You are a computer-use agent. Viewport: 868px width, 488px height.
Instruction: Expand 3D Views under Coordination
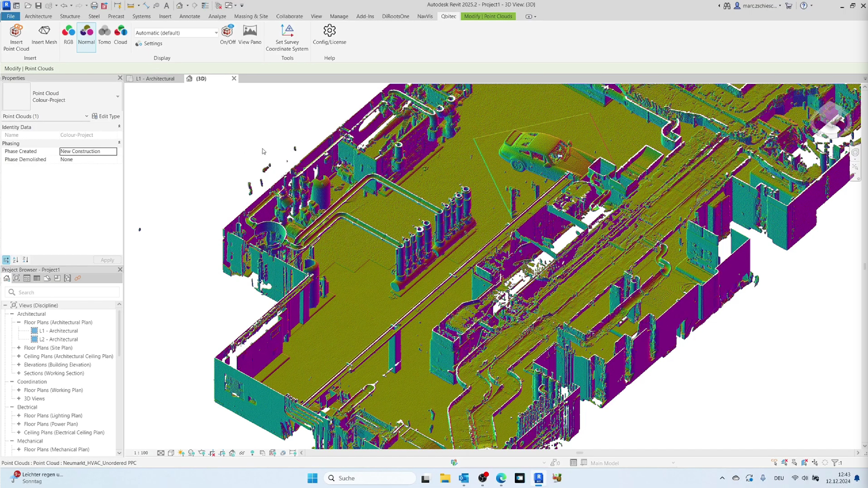[19, 399]
